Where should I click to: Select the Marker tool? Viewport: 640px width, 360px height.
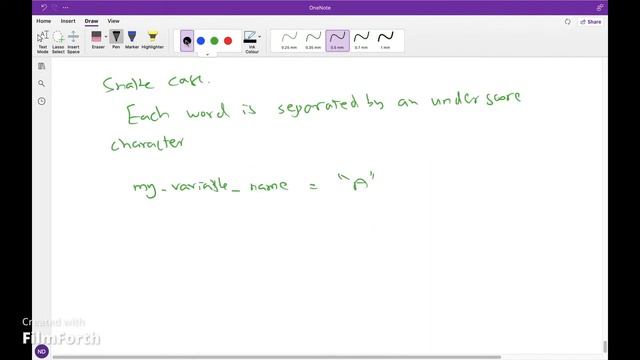click(x=132, y=40)
